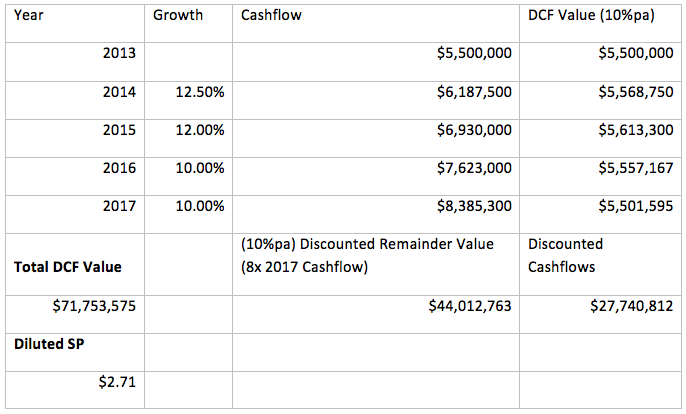Image resolution: width=686 pixels, height=414 pixels.
Task: Select the $44,012,763 remainder value
Action: tap(469, 305)
